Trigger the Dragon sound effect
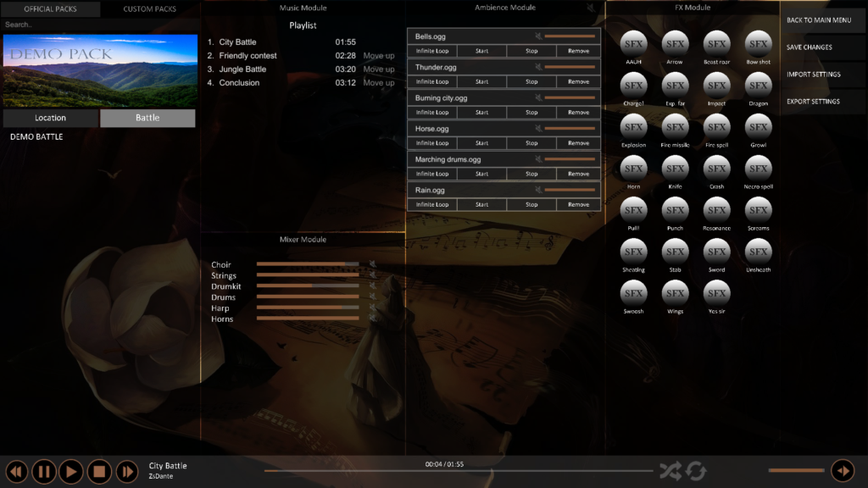The width and height of the screenshot is (868, 488). point(758,84)
